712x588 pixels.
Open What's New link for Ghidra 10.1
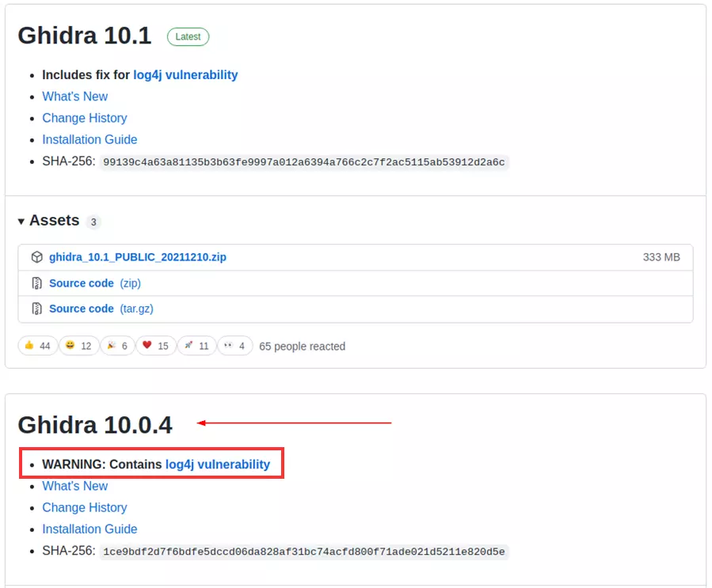click(75, 97)
